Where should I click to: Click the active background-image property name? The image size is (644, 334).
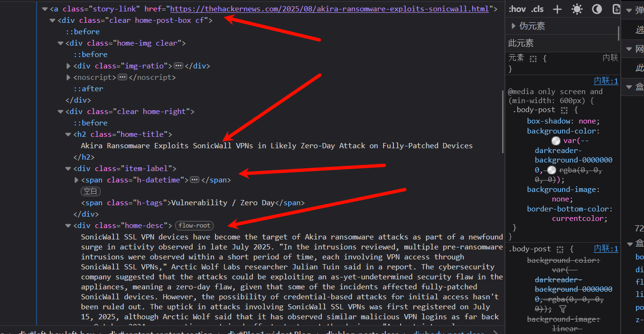561,190
